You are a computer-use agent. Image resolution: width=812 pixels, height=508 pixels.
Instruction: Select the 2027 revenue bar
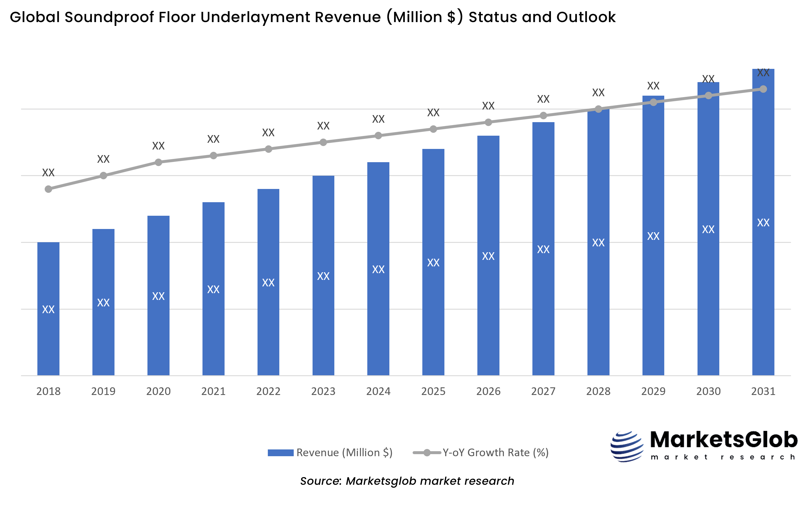pyautogui.click(x=543, y=249)
